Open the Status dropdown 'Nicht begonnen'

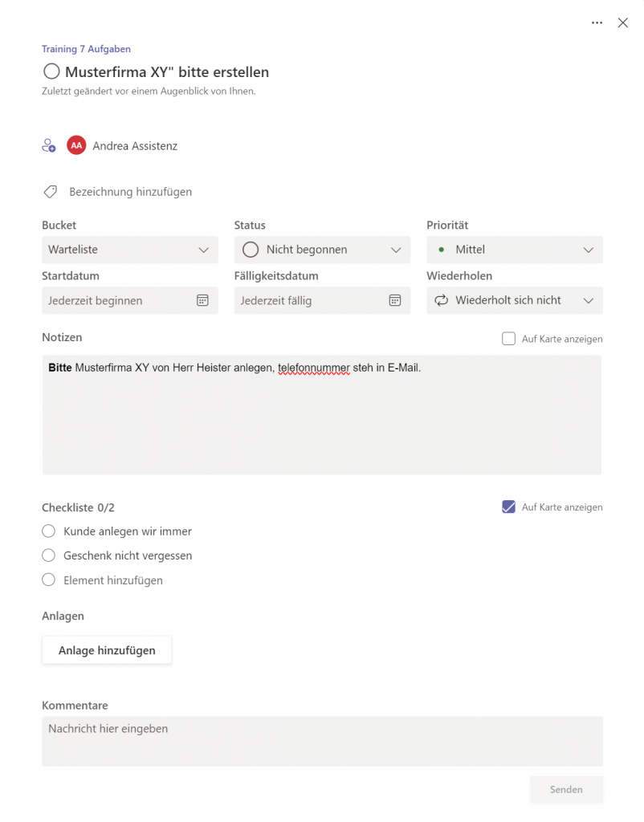[322, 250]
